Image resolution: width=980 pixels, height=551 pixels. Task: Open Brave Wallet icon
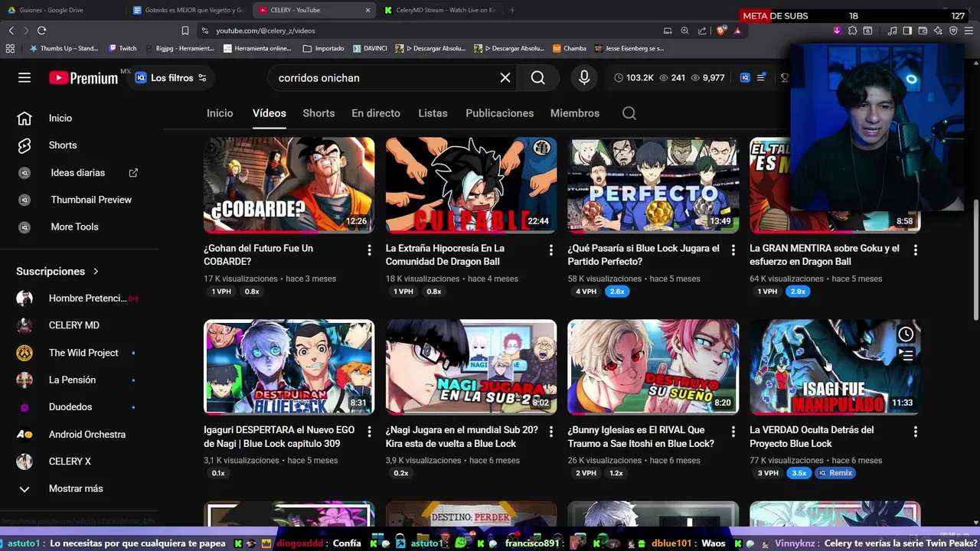[x=923, y=31]
